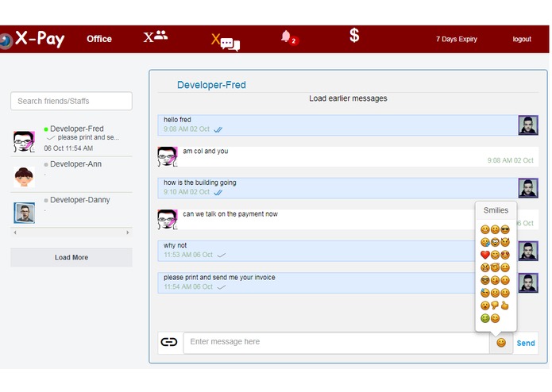The height and width of the screenshot is (392, 552).
Task: Click the 'am col and you' message
Action: [205, 152]
